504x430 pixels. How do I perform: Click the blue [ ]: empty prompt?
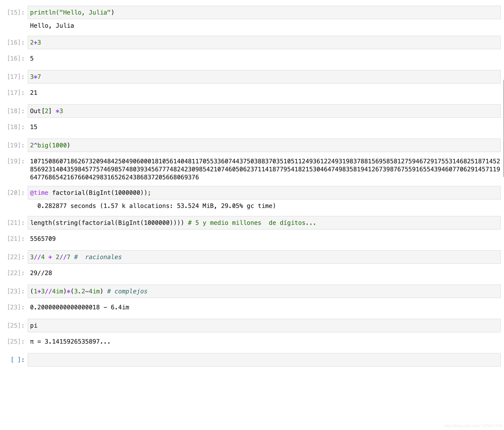[18, 360]
